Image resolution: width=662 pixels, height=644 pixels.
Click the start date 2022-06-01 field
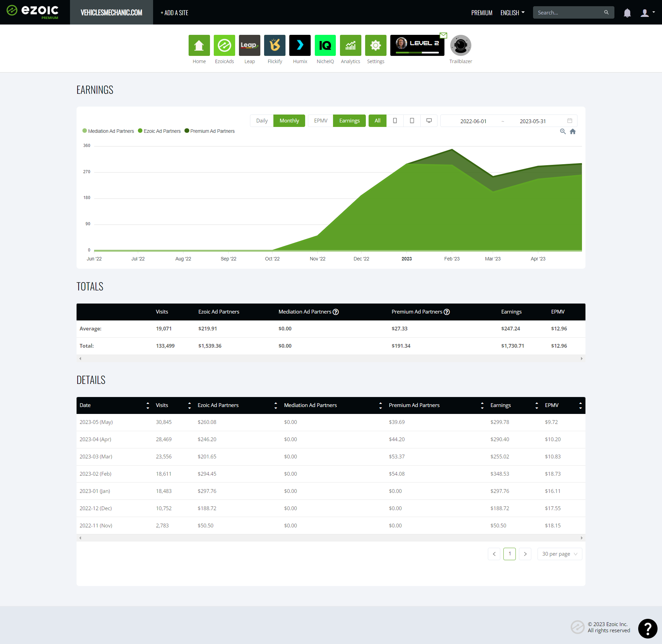tap(473, 121)
